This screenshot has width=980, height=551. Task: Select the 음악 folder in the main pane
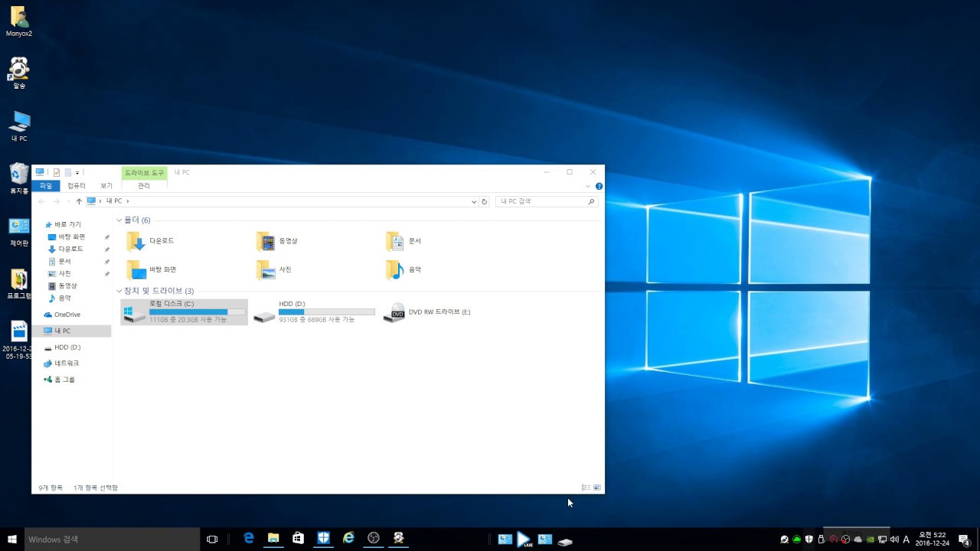tap(404, 269)
